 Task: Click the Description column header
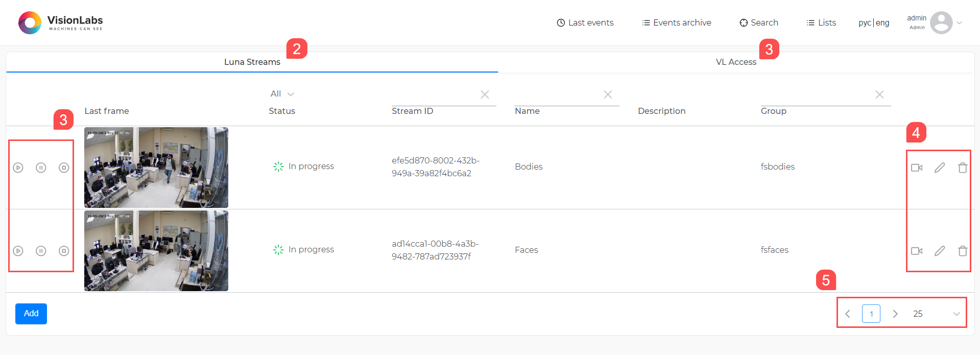coord(661,111)
